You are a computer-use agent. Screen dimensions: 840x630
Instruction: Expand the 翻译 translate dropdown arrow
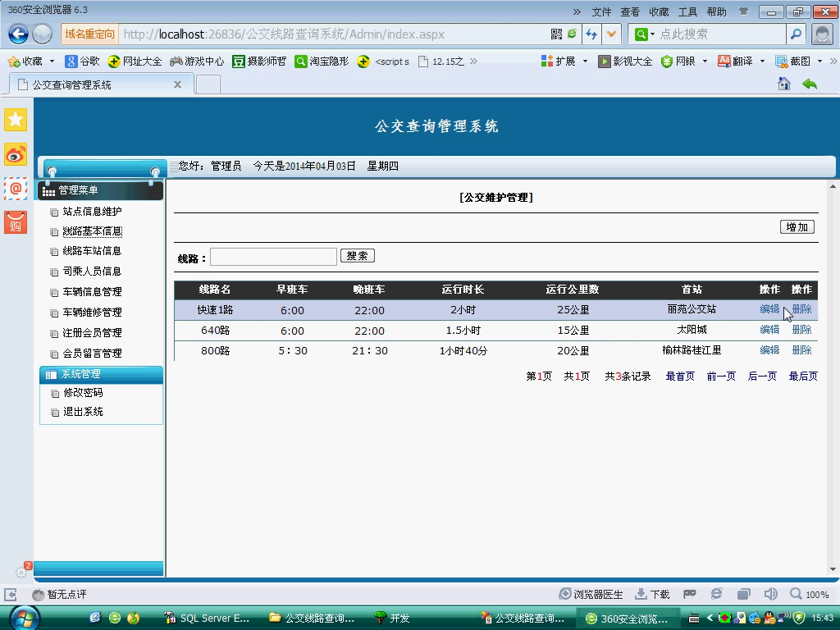[x=762, y=62]
